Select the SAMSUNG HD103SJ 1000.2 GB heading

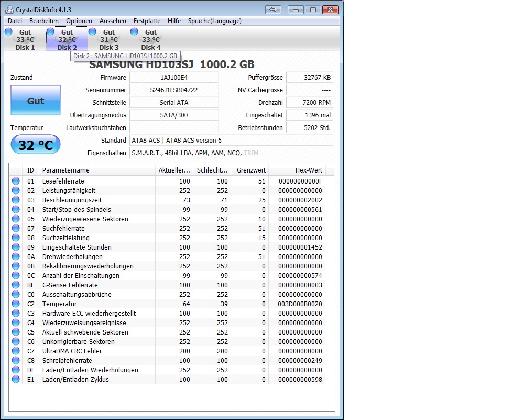tap(172, 64)
